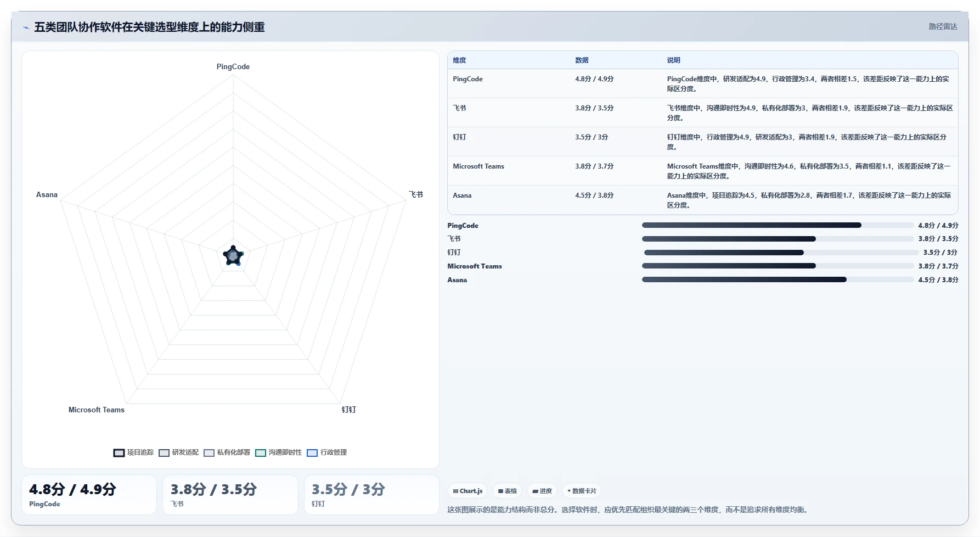Click the PingCode label in progress list
Viewport: 980px width, 537px height.
click(463, 226)
